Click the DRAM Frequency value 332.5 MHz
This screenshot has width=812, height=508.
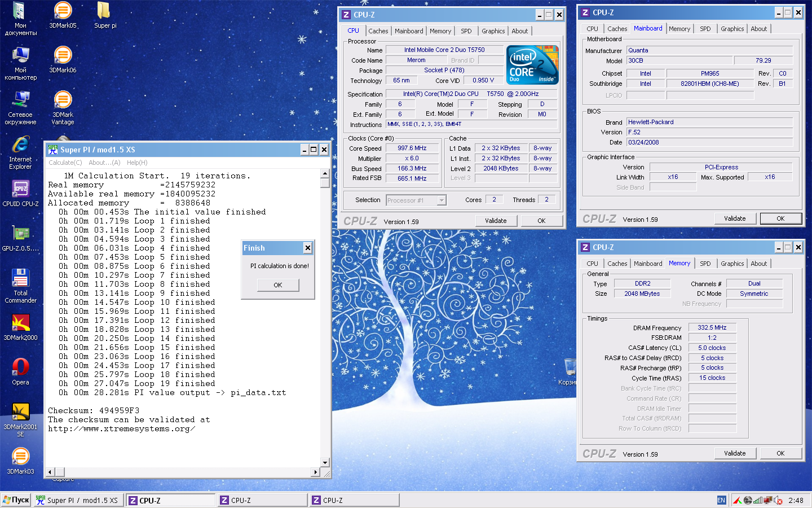point(712,327)
